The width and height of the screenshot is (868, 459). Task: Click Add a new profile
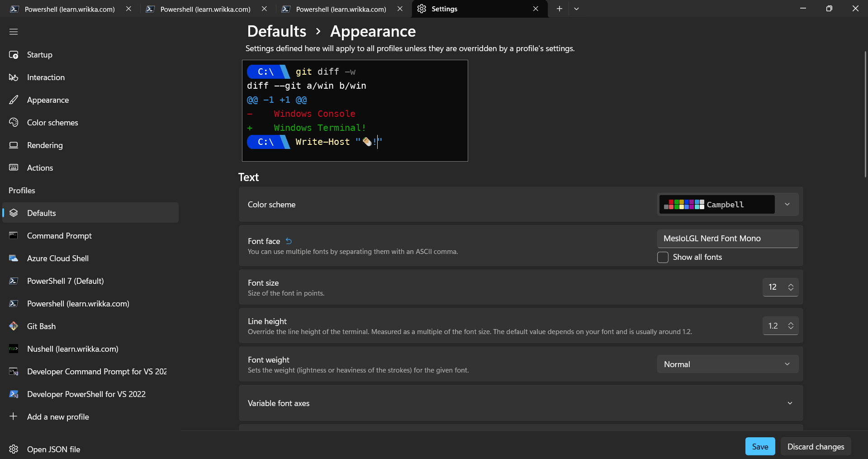click(90, 417)
